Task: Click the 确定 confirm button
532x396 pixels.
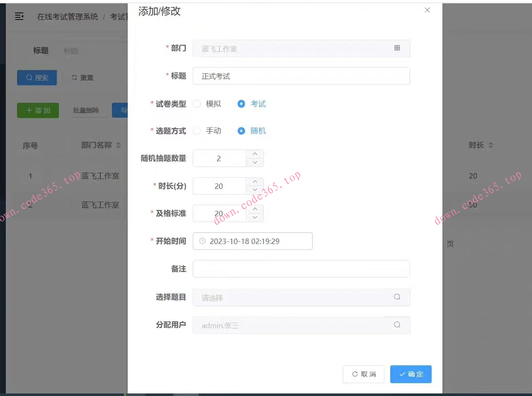Action: pyautogui.click(x=411, y=374)
